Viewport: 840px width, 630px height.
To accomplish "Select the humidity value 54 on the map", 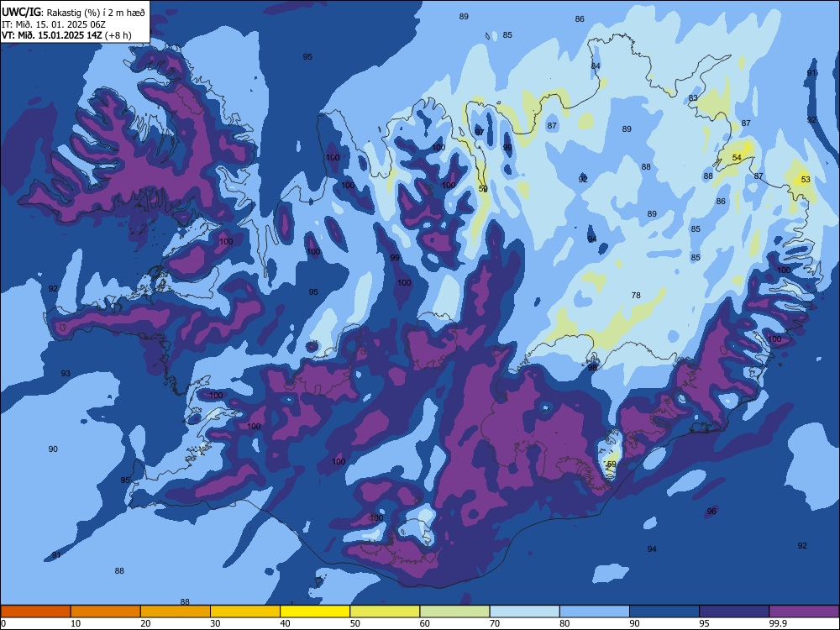I will (x=738, y=158).
